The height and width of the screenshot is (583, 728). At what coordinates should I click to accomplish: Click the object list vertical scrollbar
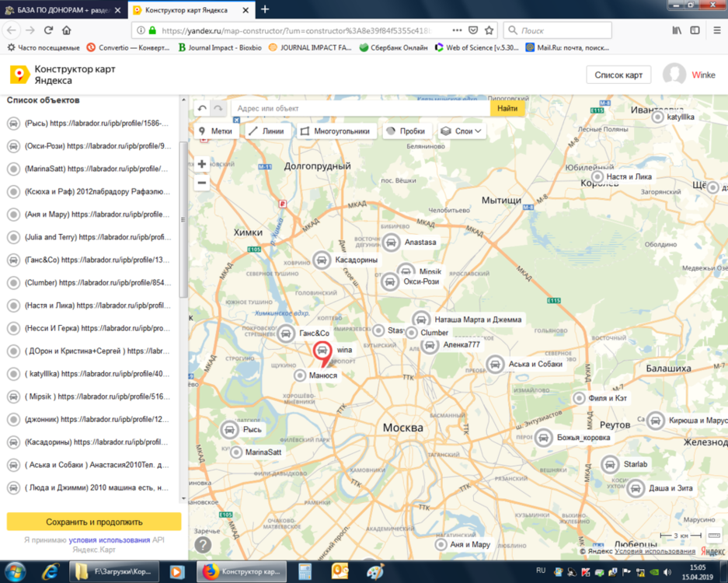coord(183,218)
